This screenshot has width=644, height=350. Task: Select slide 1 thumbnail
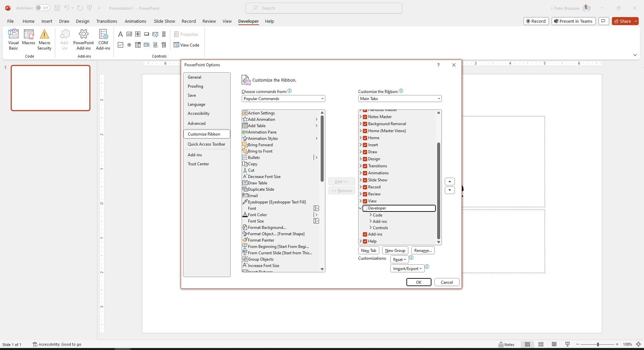50,88
